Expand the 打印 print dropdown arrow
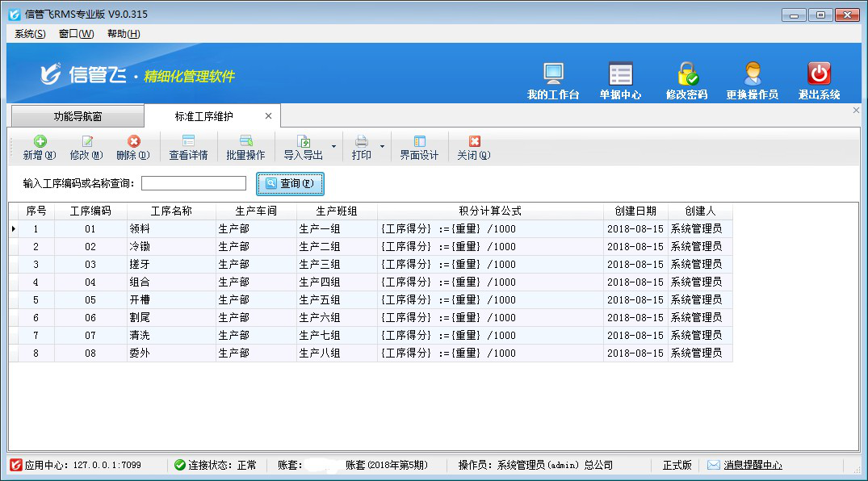 tap(381, 148)
